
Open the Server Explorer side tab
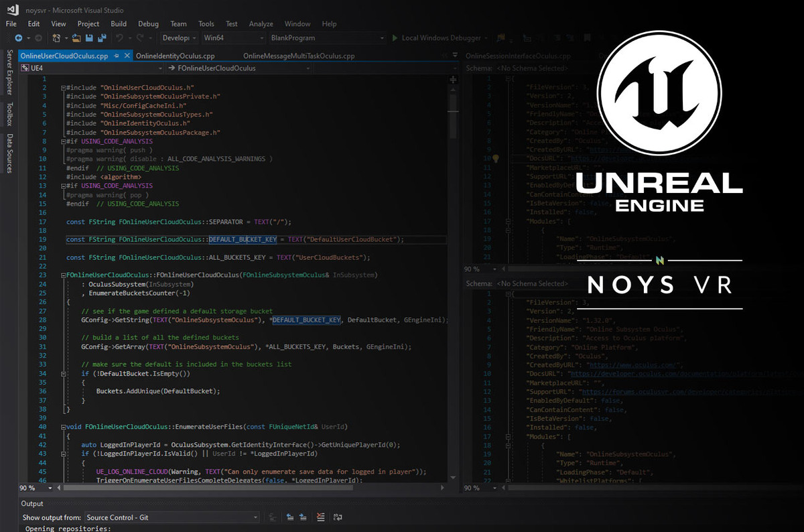pyautogui.click(x=9, y=73)
